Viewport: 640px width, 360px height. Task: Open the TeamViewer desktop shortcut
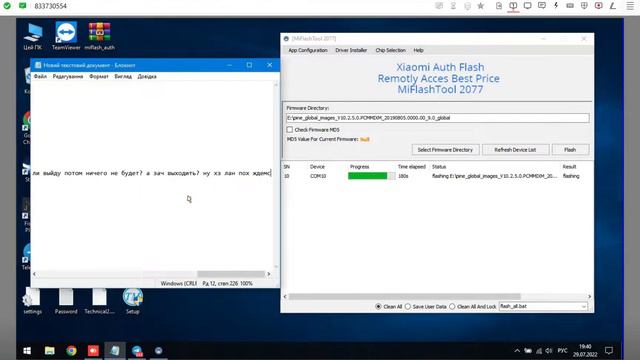pyautogui.click(x=66, y=36)
